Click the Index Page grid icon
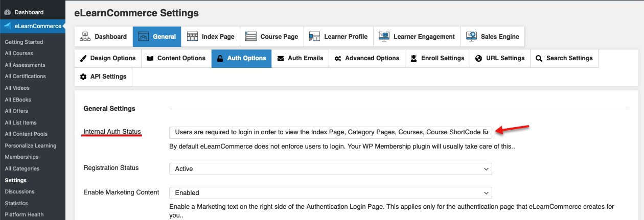The image size is (644, 220). (x=192, y=36)
